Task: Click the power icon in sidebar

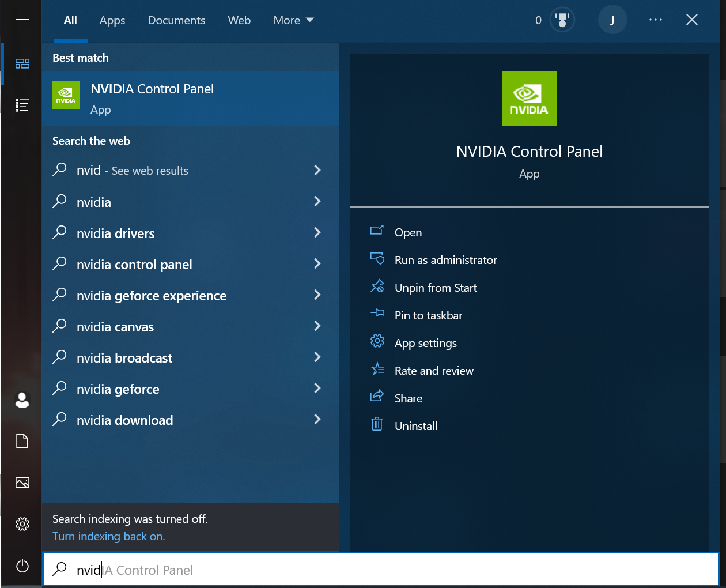Action: (x=22, y=566)
